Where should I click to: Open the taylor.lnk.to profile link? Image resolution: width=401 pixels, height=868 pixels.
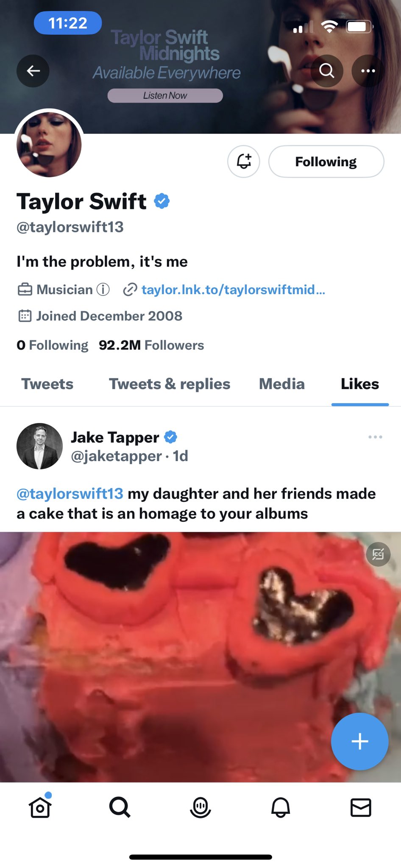point(233,289)
